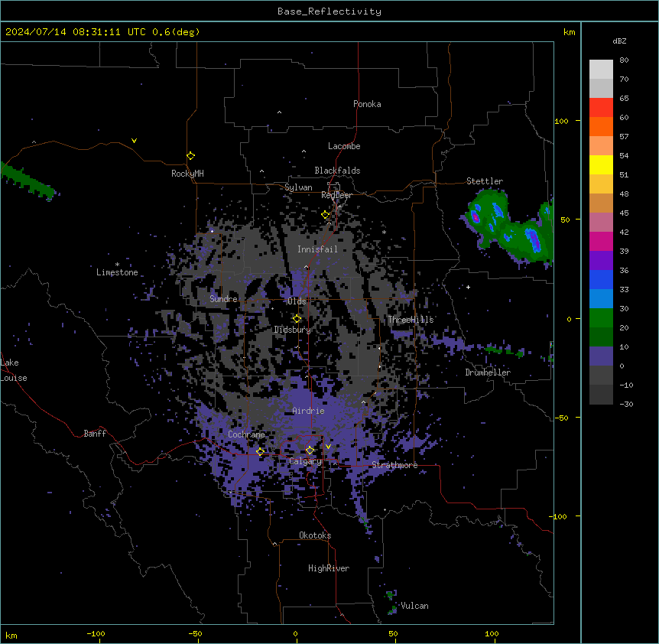Click the Sundre label
This screenshot has height=644, width=659.
pyautogui.click(x=223, y=299)
